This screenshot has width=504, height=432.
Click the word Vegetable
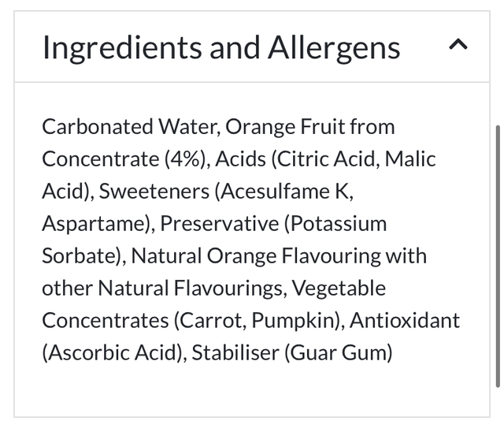339,289
